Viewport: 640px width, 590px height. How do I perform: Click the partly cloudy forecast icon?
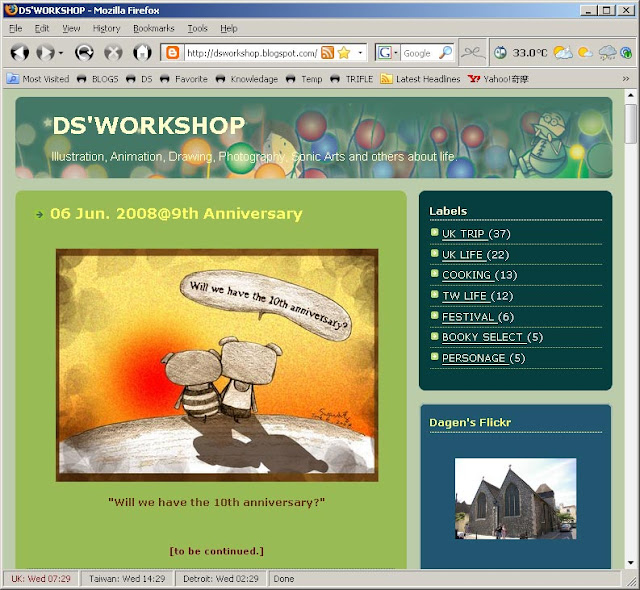click(x=563, y=53)
